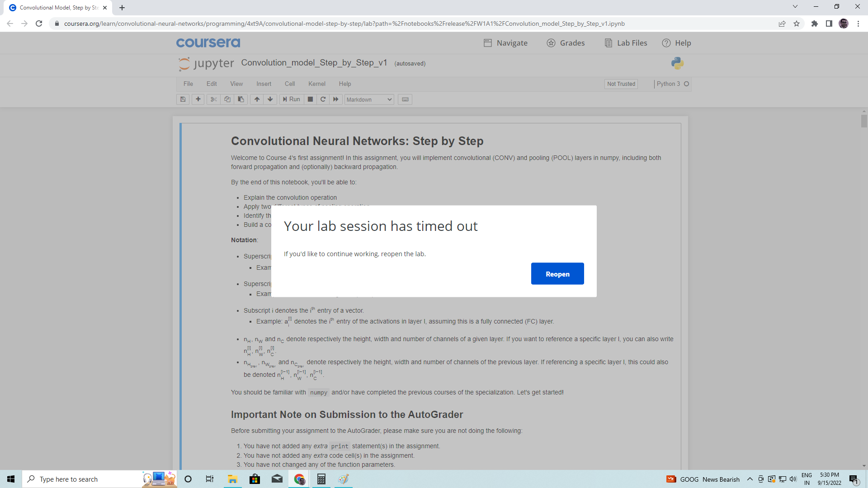Open the command palette keyboard icon
Image resolution: width=868 pixels, height=488 pixels.
(405, 99)
